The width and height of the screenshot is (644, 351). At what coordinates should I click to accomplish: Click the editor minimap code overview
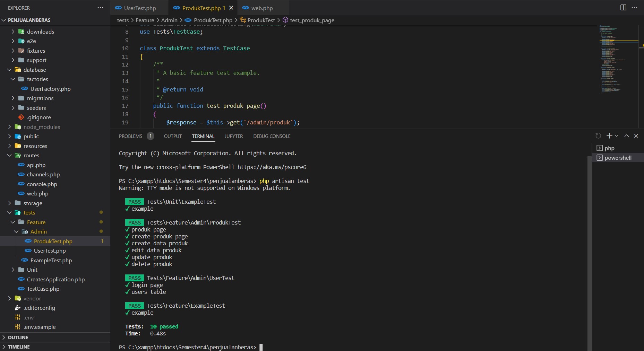pos(618,59)
